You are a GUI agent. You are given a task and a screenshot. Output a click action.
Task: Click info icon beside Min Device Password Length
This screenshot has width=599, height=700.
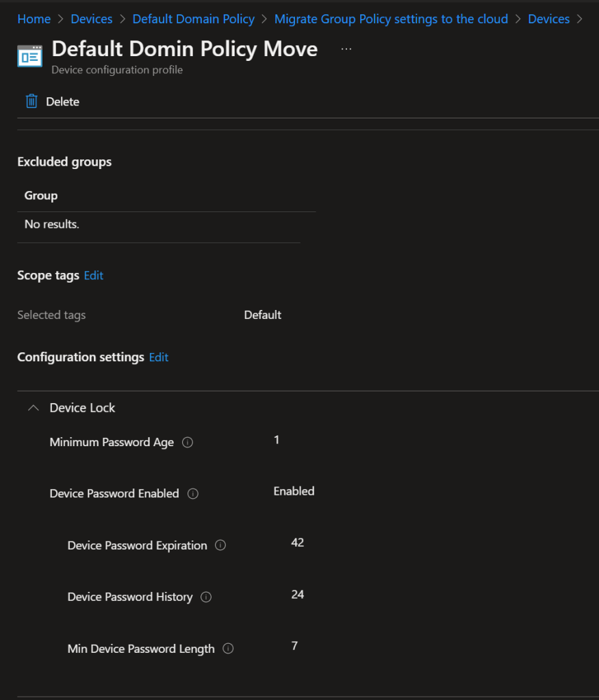click(x=229, y=649)
